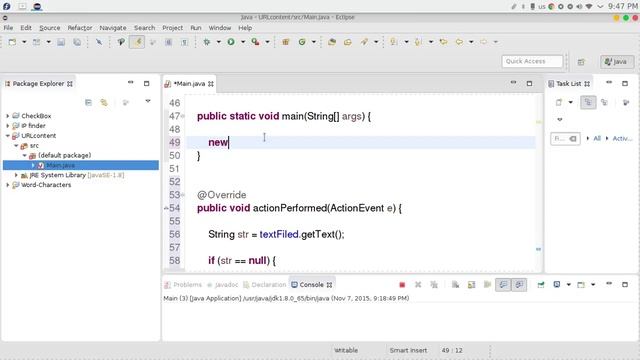640x360 pixels.
Task: Click the Java perspective button
Action: [x=616, y=62]
